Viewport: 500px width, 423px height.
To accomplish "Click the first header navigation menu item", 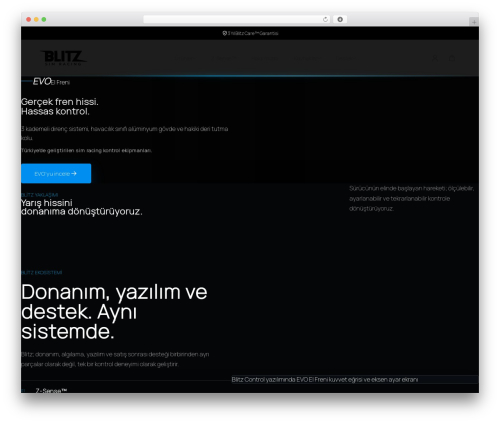I will click(184, 58).
